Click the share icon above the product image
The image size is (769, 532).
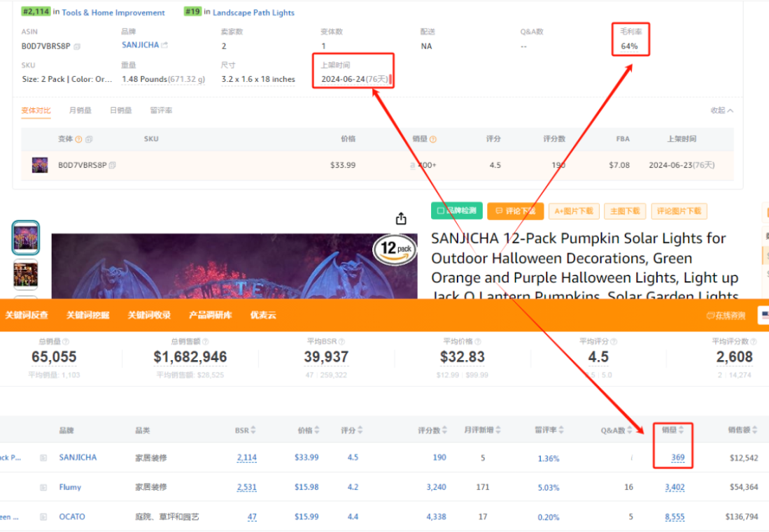401,219
